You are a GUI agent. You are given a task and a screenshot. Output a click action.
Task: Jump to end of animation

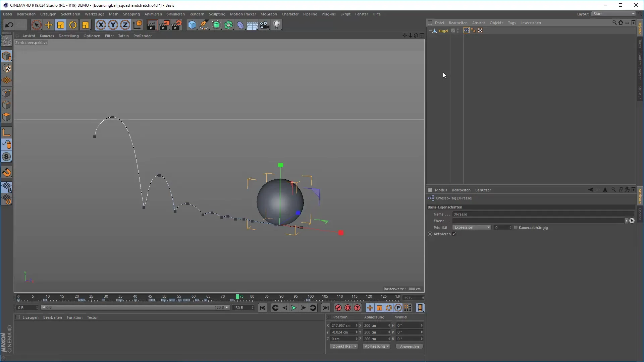tap(325, 308)
